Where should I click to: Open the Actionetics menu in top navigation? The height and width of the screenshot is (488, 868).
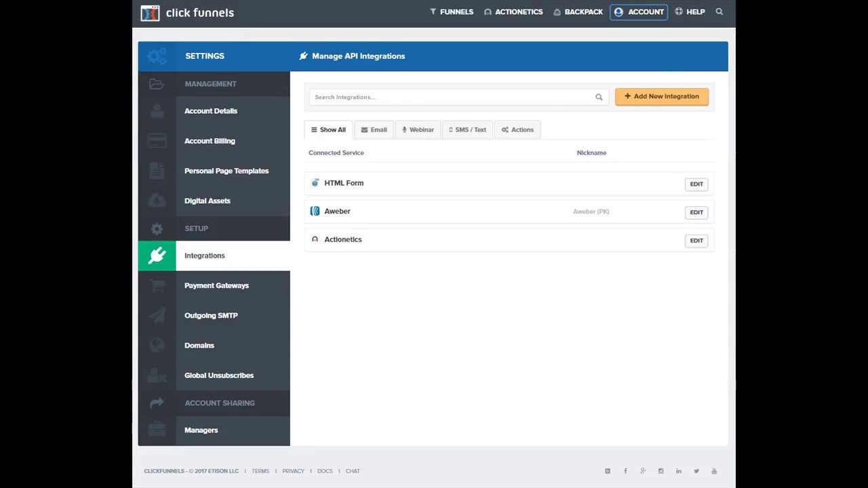click(513, 12)
